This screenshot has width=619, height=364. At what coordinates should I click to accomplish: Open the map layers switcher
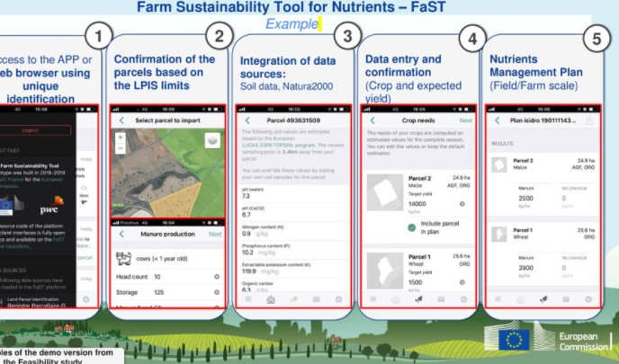click(212, 139)
